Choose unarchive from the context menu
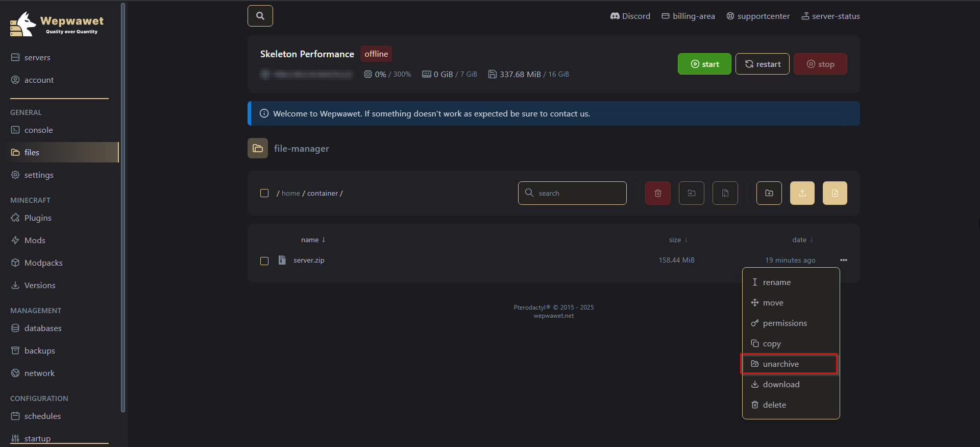This screenshot has height=447, width=980. (x=791, y=364)
